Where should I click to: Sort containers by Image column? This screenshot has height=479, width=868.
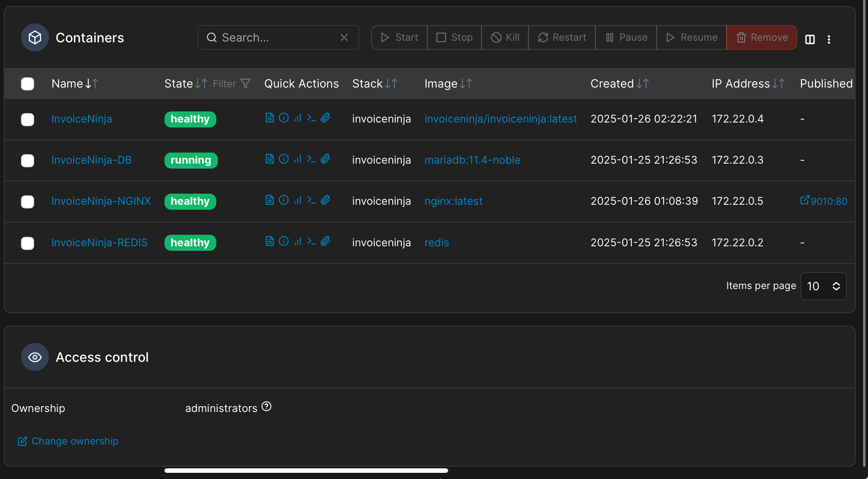(x=448, y=83)
